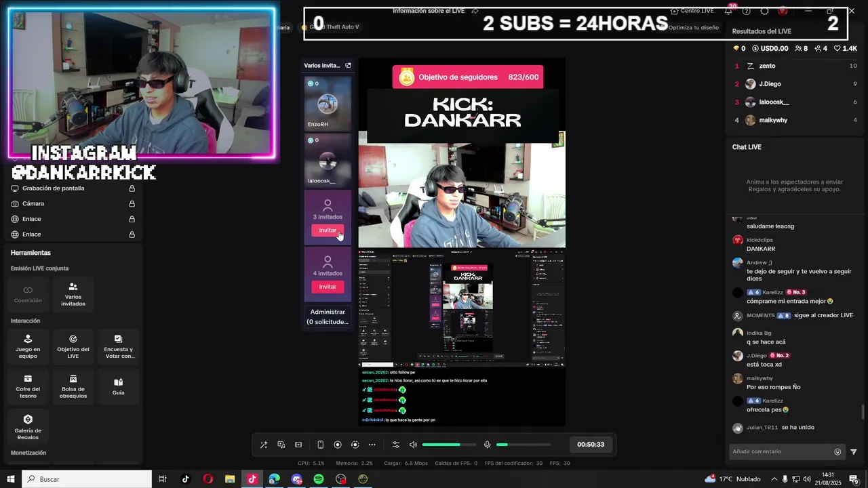
Task: Switch to mobile portrait view icon
Action: coord(321,445)
